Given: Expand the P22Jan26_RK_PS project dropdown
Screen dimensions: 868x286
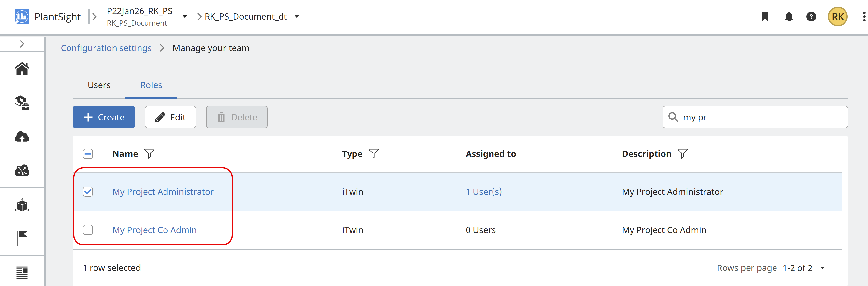Looking at the screenshot, I should [185, 17].
